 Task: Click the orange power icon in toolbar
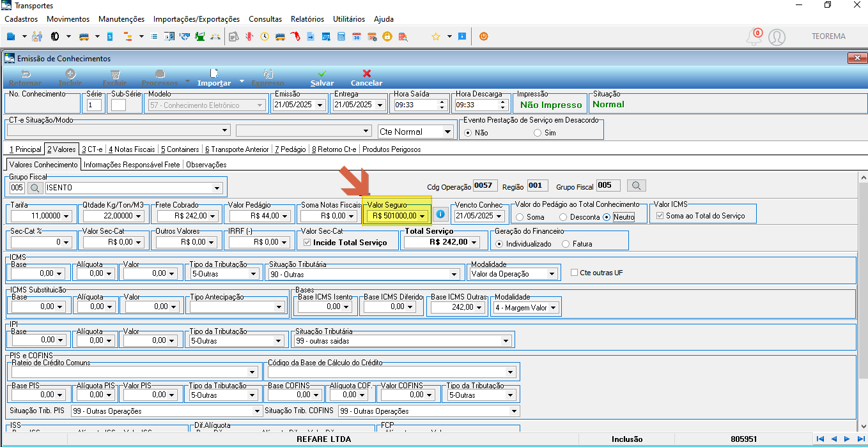483,36
